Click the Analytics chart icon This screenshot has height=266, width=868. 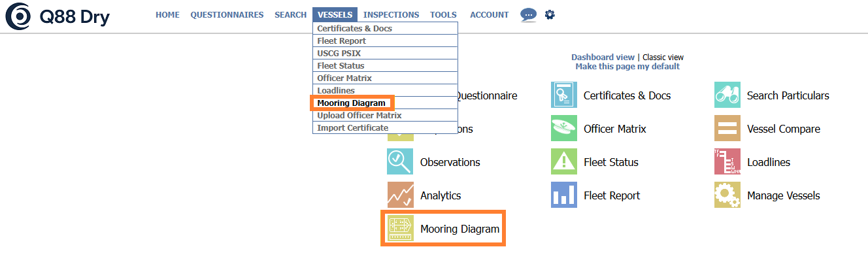400,195
